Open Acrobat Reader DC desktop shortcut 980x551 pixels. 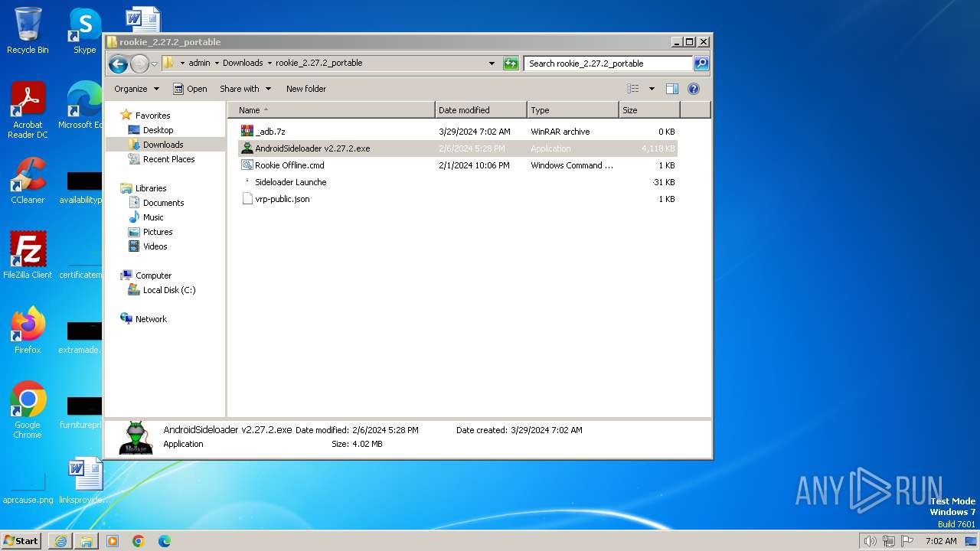(x=28, y=110)
